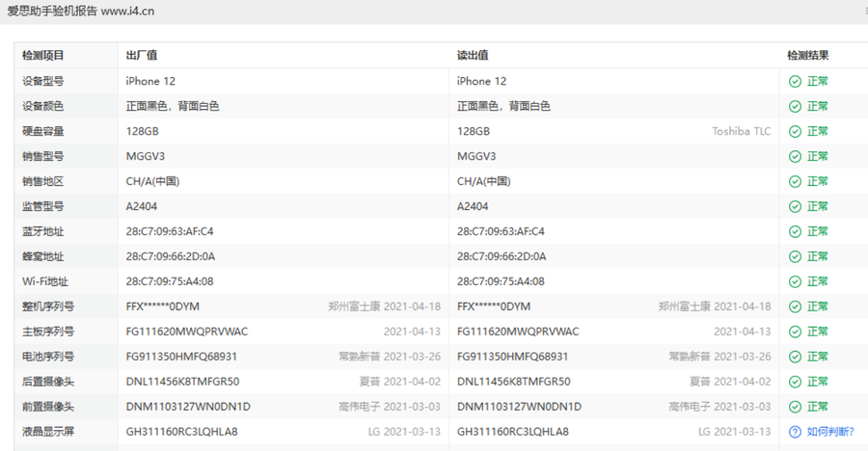Click read cellular address 28:C7:09:66:2D:0A
This screenshot has height=451, width=868.
(502, 256)
